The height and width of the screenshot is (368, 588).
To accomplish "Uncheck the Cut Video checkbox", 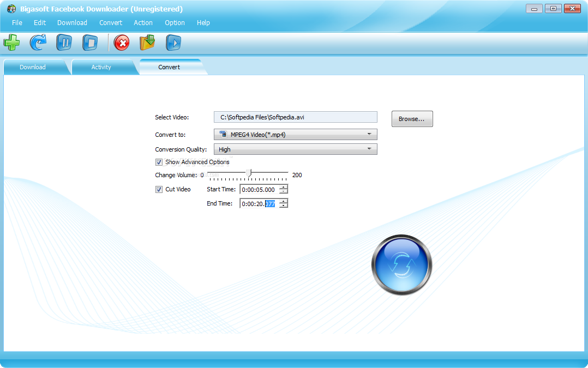I will point(159,189).
